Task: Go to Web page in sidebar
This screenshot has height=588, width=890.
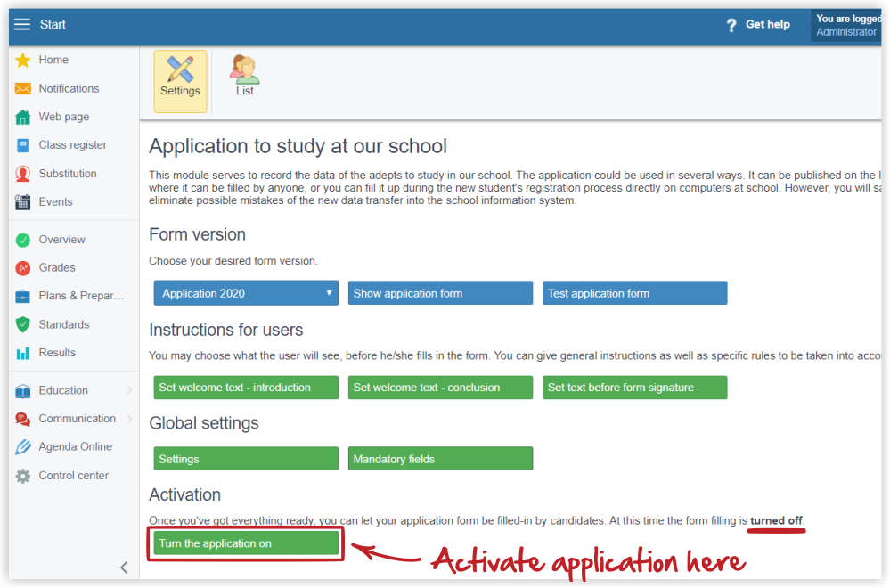Action: (63, 117)
